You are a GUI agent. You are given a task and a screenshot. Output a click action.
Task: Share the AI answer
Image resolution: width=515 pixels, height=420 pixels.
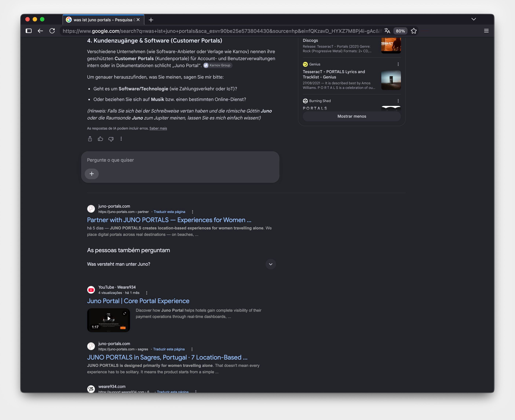(90, 139)
